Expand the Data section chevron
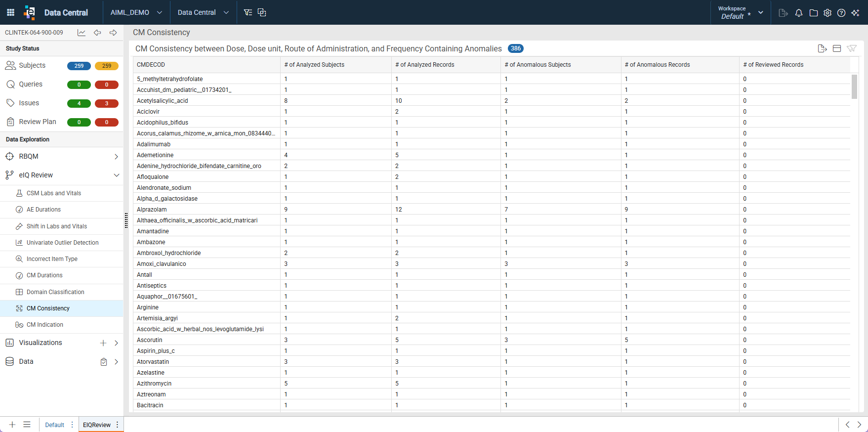 point(116,362)
